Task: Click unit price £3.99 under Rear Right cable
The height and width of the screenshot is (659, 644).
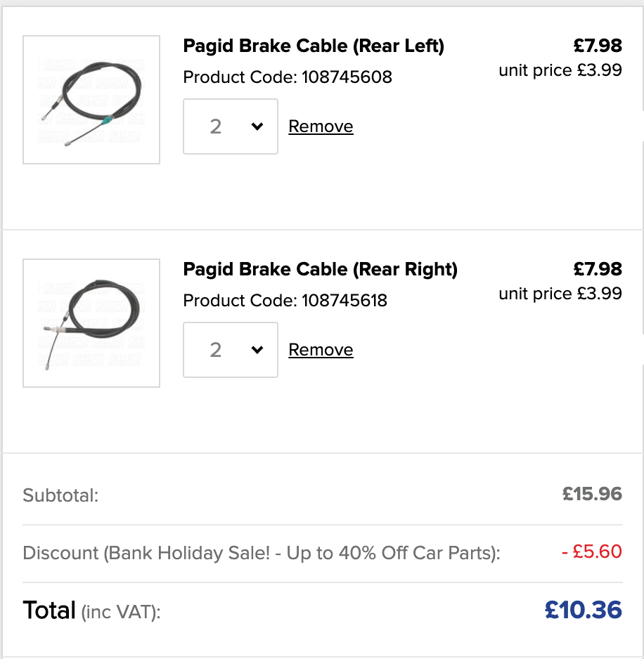Action: click(560, 294)
